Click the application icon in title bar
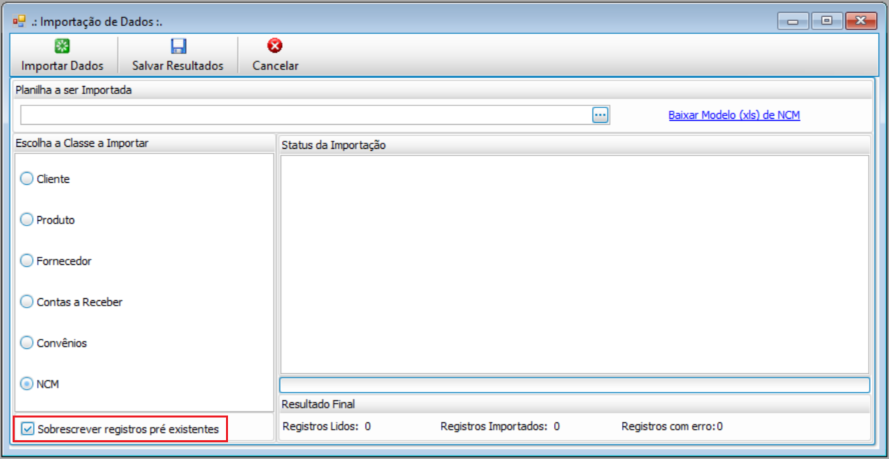The image size is (889, 459). (x=19, y=22)
